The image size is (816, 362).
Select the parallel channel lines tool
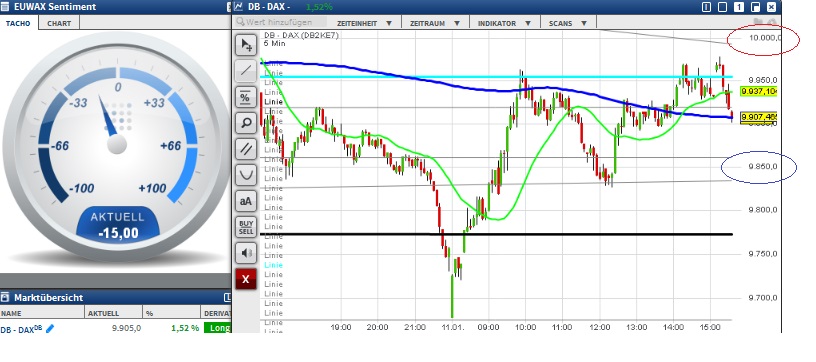246,149
